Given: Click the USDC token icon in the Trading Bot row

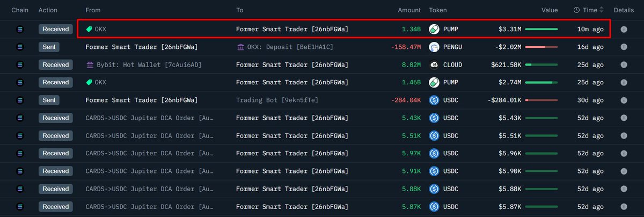Looking at the screenshot, I should (x=434, y=100).
